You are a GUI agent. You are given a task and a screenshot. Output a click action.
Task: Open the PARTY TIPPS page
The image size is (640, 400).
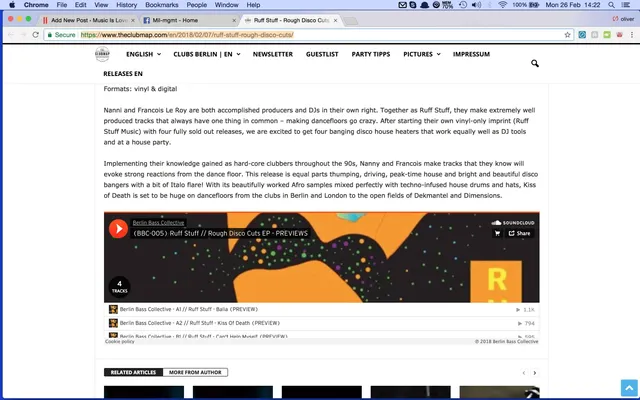[x=371, y=54]
